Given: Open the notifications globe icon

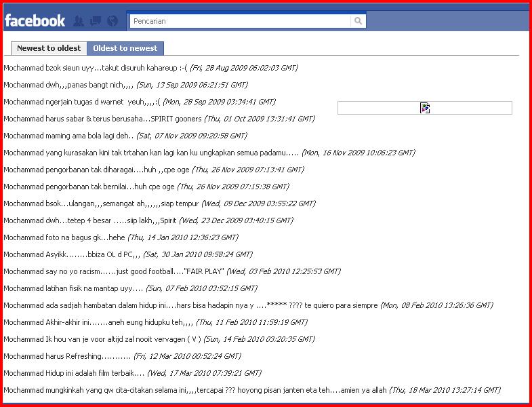Looking at the screenshot, I should click(x=112, y=21).
